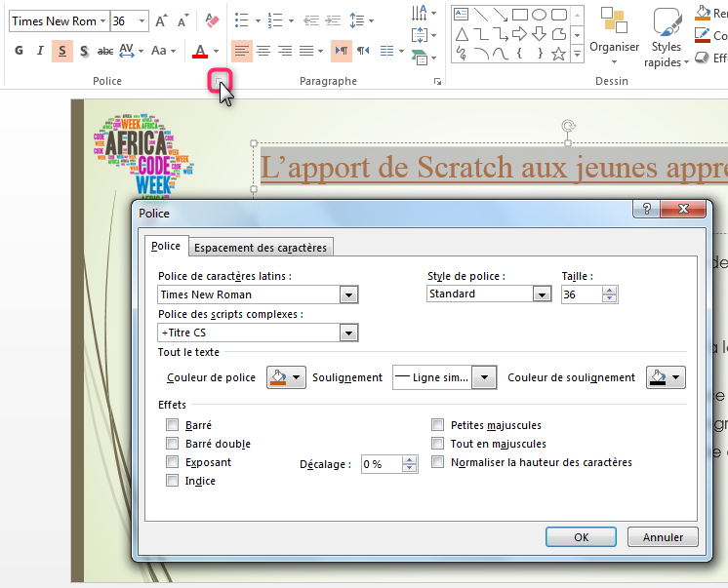Open Police des scripts complexes dropdown
The width and height of the screenshot is (728, 588).
point(348,333)
